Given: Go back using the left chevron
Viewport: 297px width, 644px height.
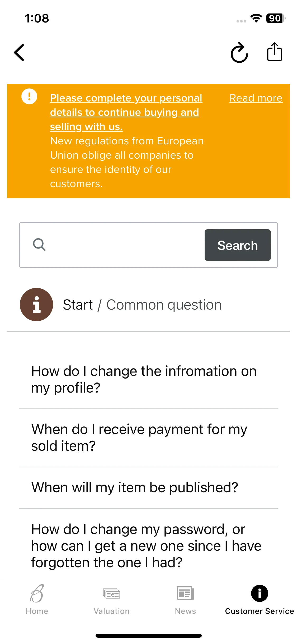Looking at the screenshot, I should (x=19, y=52).
